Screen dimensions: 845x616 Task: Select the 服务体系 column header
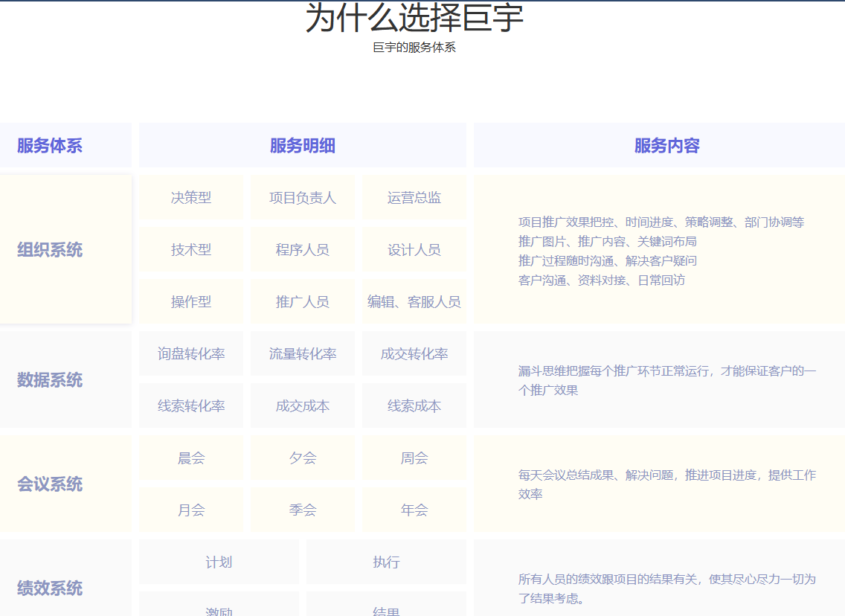65,145
